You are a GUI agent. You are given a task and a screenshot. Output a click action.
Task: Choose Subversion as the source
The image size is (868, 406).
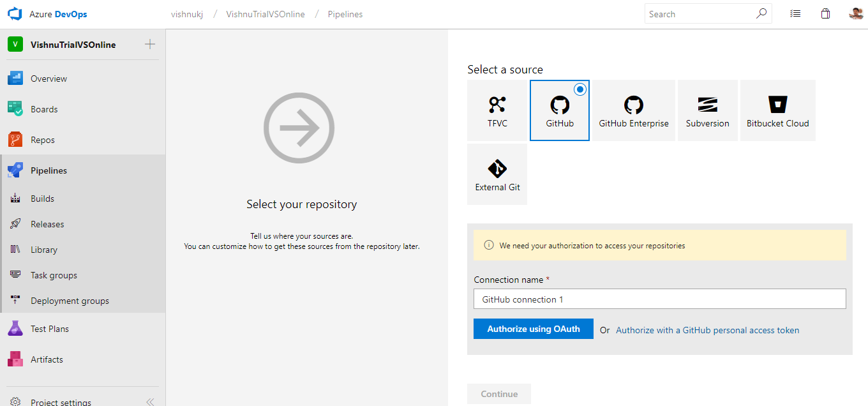(708, 110)
